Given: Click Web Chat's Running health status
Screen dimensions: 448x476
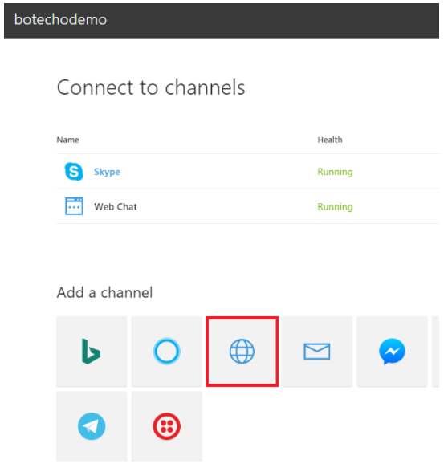Looking at the screenshot, I should 335,207.
